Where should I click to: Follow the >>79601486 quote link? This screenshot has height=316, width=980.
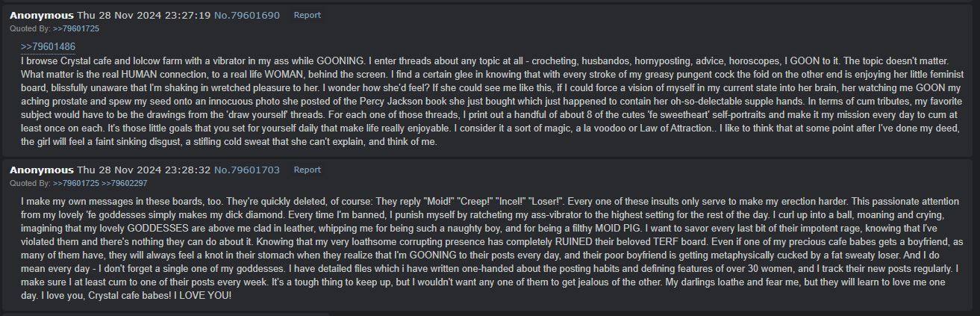coord(48,46)
